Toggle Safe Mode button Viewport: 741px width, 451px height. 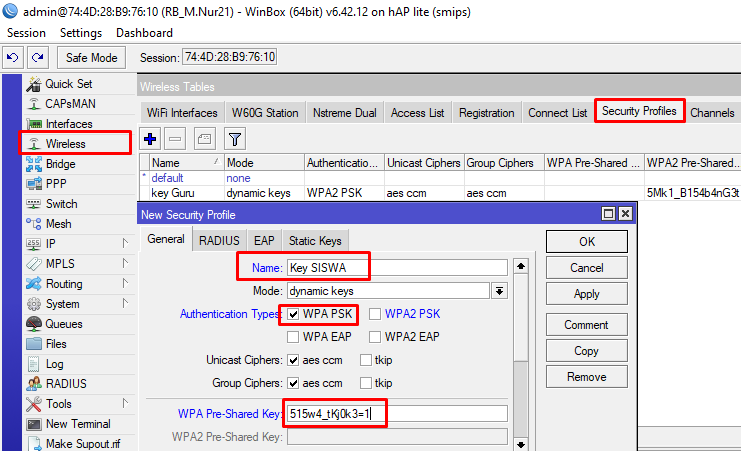[92, 58]
